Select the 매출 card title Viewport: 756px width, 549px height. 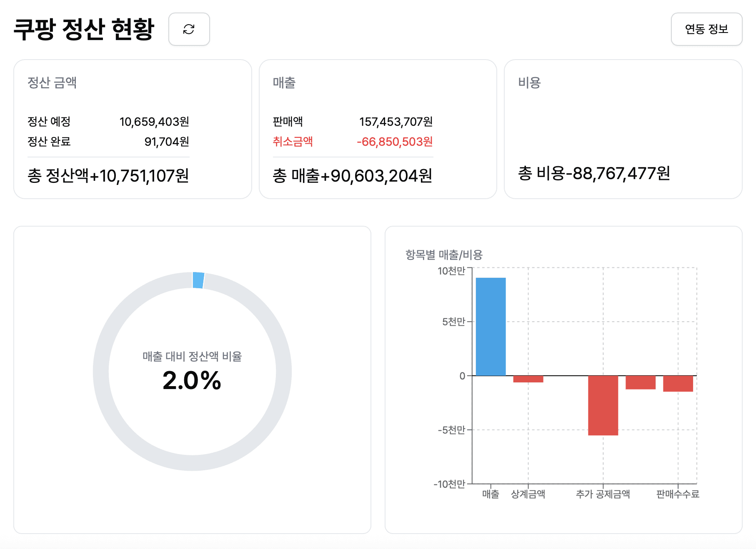tap(284, 82)
